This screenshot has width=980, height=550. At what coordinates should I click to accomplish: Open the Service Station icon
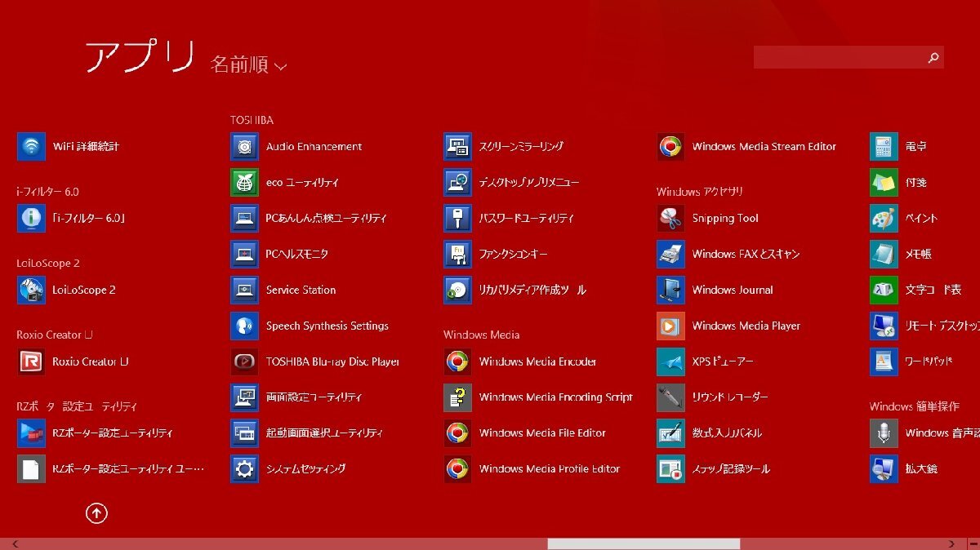point(244,290)
